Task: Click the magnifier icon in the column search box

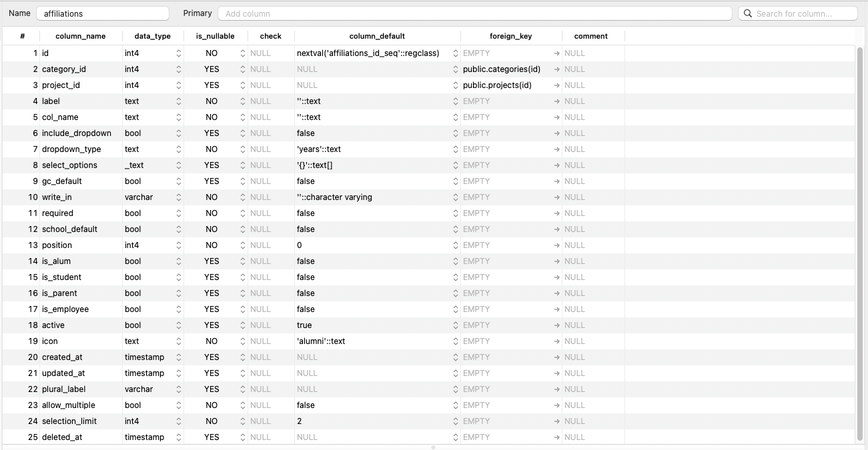Action: pyautogui.click(x=748, y=13)
